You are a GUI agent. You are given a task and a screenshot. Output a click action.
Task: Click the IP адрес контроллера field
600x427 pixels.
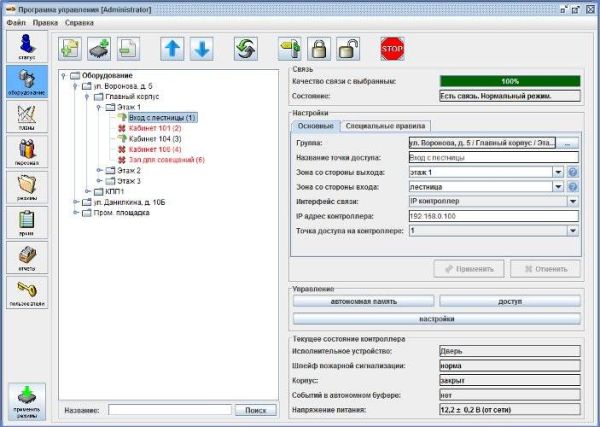[493, 215]
